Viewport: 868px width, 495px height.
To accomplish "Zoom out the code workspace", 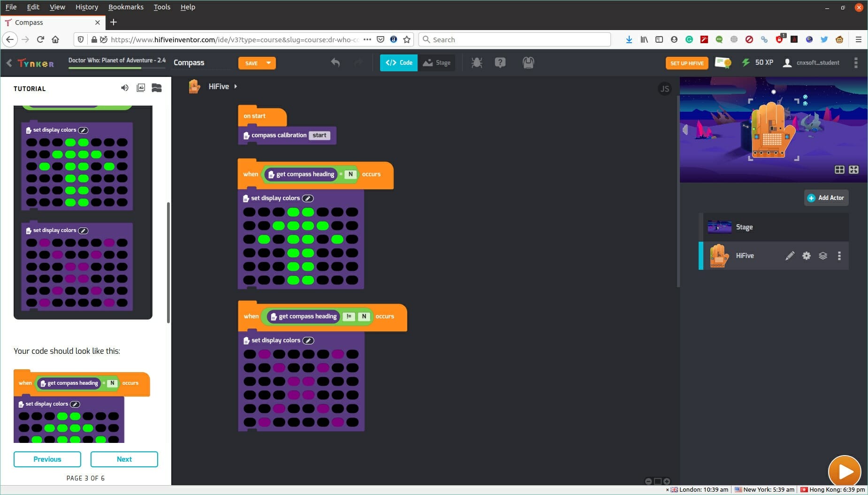I will coord(648,481).
